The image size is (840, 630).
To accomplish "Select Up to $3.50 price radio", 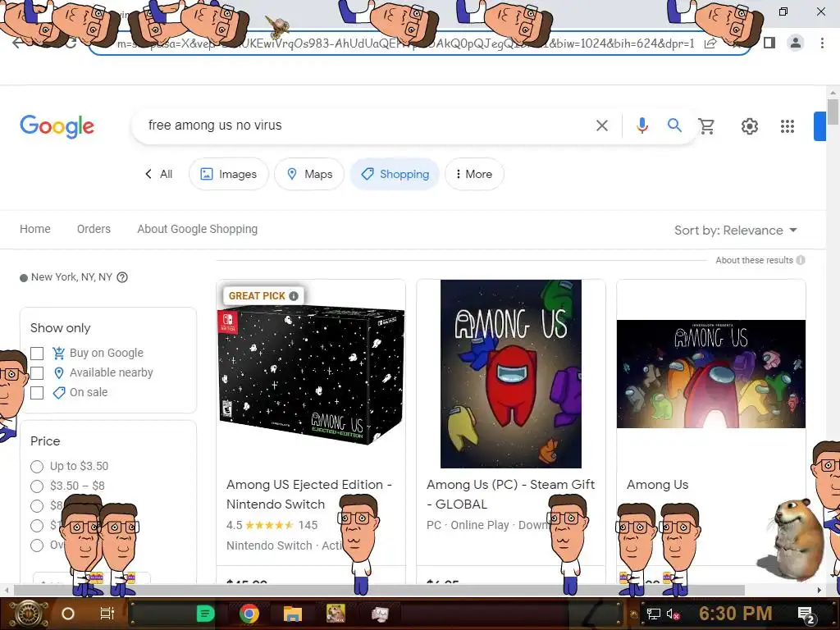I will [x=37, y=467].
